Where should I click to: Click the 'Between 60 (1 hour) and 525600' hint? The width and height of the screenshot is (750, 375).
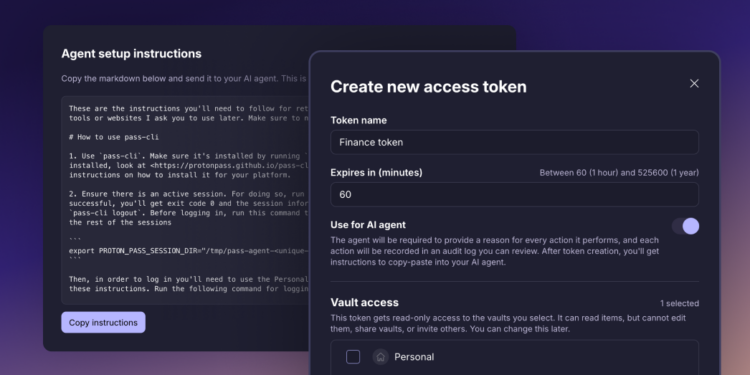pos(619,173)
